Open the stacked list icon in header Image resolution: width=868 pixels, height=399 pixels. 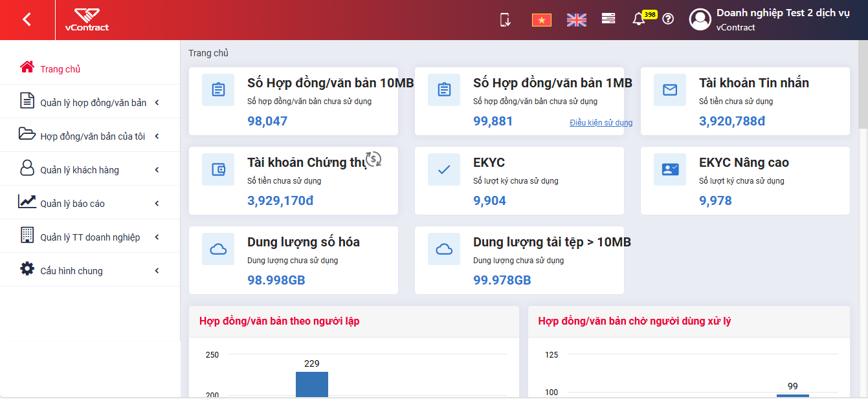tap(608, 19)
